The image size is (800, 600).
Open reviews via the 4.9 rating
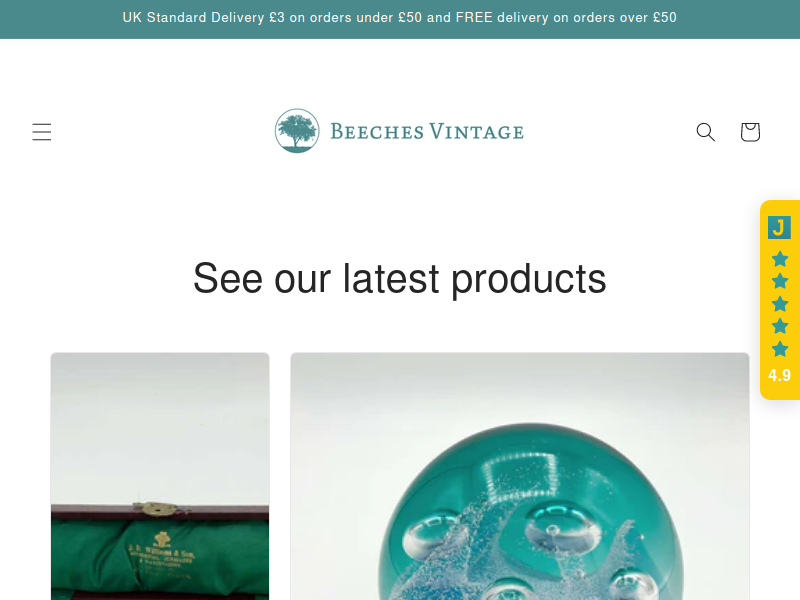(780, 376)
